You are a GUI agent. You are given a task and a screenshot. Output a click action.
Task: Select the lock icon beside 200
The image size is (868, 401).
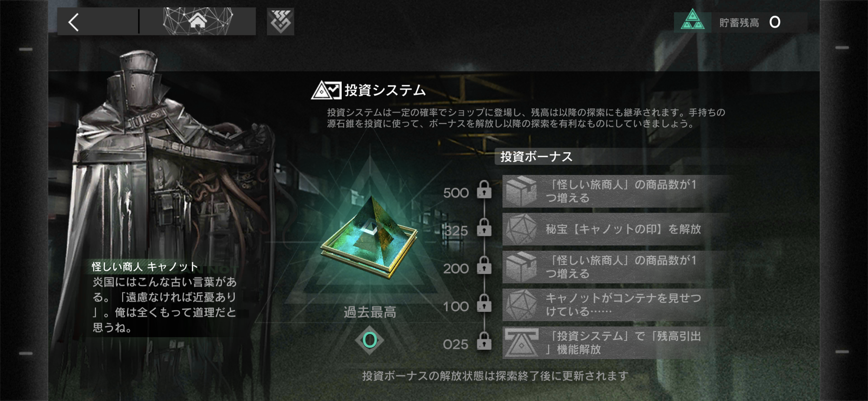(x=484, y=265)
